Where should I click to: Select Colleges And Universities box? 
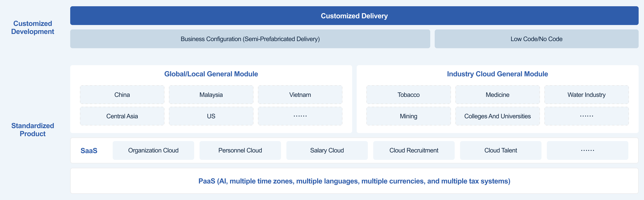click(x=498, y=116)
